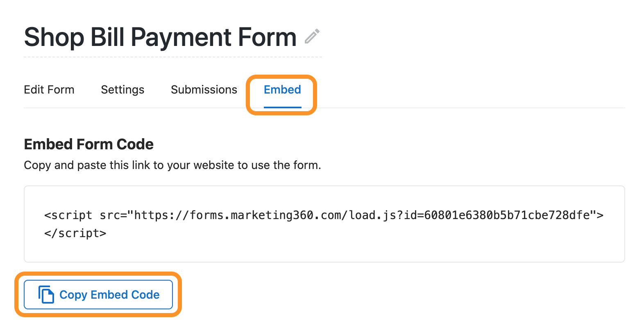644x320 pixels.
Task: Click the closing </script> tag line
Action: point(75,233)
